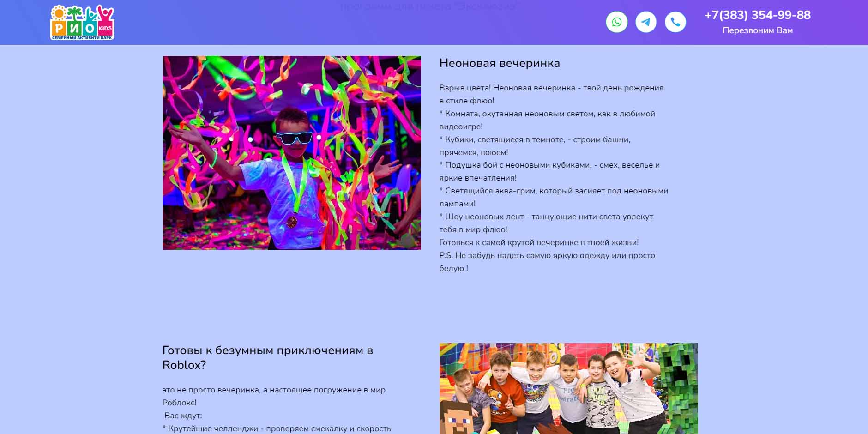Click the bullet about 'Светящийся аква-грим'
The image size is (868, 434).
(x=553, y=191)
